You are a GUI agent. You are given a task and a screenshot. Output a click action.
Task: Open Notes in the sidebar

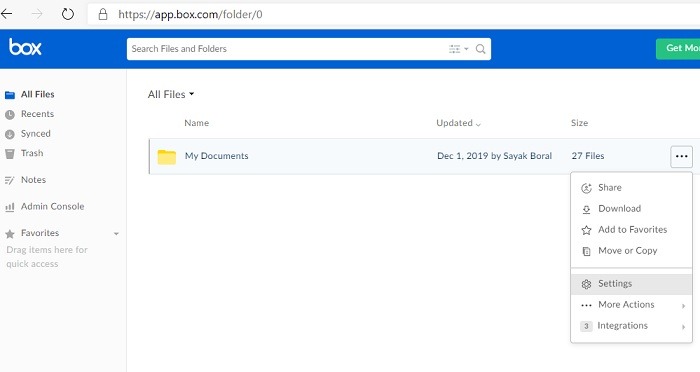click(x=33, y=180)
